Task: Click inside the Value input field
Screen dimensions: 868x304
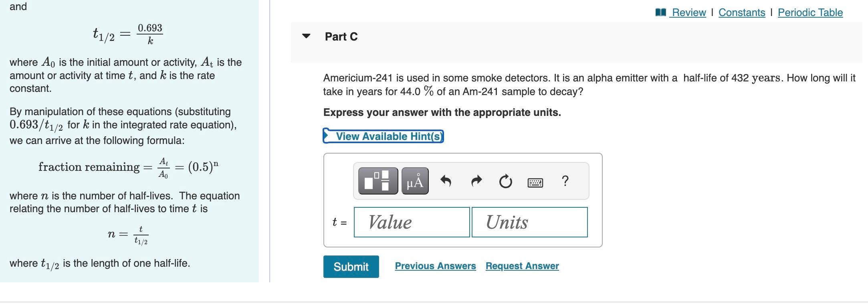Action: click(x=411, y=222)
